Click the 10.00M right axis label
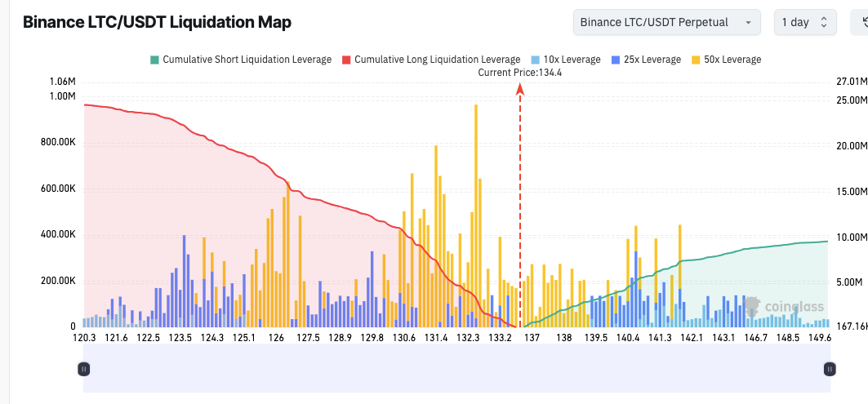 (852, 238)
